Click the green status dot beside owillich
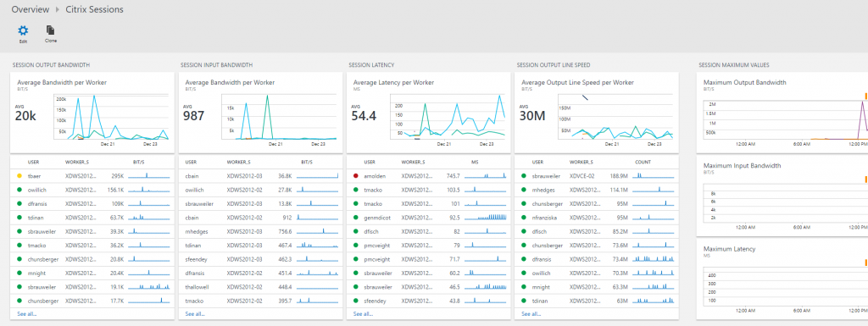The width and height of the screenshot is (868, 326). [20, 190]
